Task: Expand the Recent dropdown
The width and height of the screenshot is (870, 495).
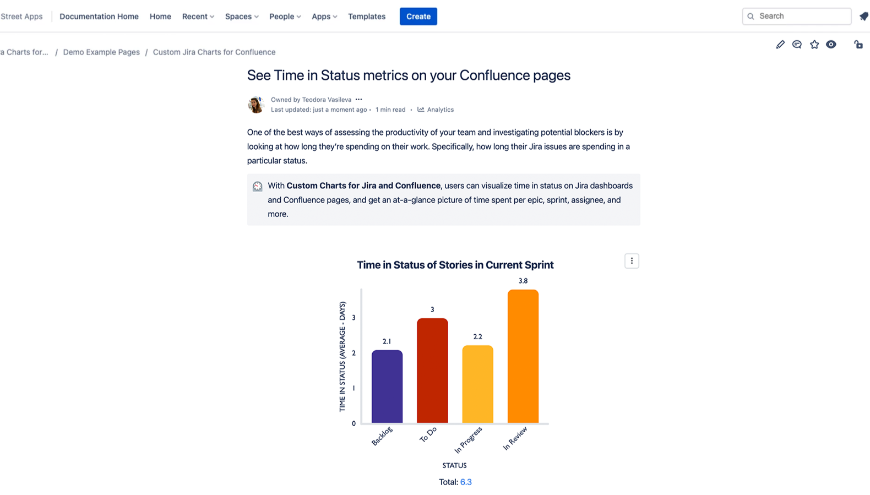Action: pos(197,16)
